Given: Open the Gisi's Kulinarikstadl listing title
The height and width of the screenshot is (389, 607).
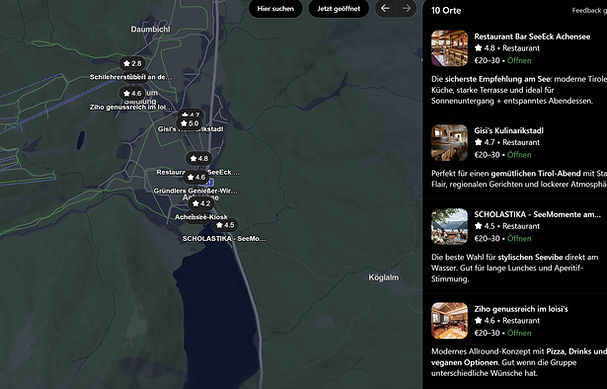Looking at the screenshot, I should coord(509,130).
